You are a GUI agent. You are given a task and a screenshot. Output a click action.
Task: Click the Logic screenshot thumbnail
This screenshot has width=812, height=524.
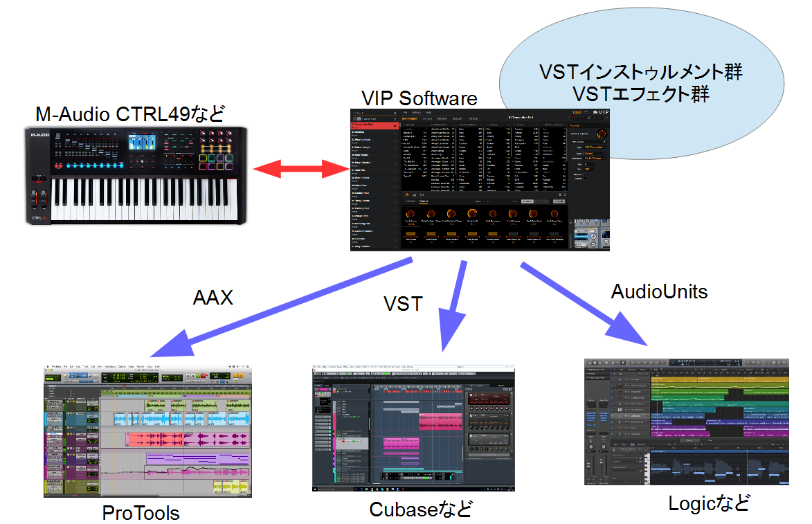(686, 422)
